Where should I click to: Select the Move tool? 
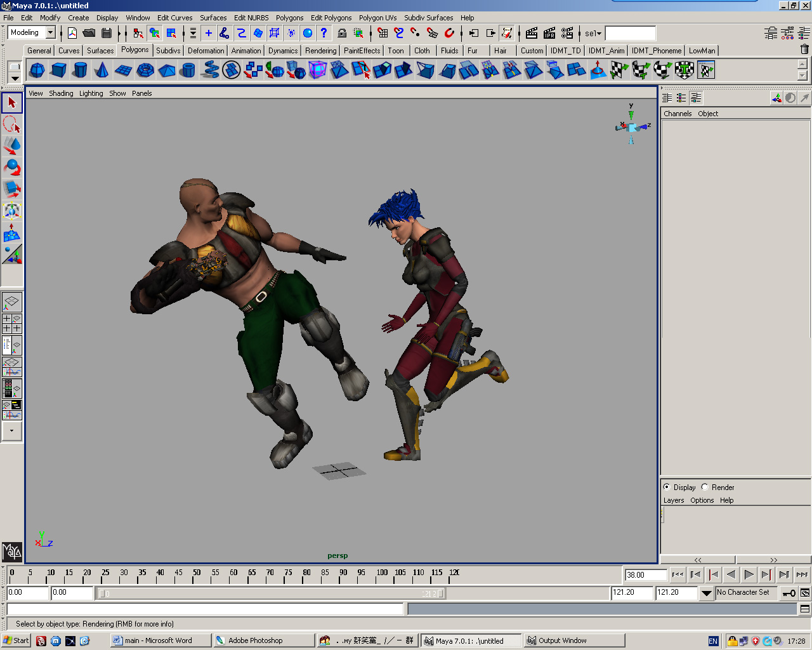[12, 146]
